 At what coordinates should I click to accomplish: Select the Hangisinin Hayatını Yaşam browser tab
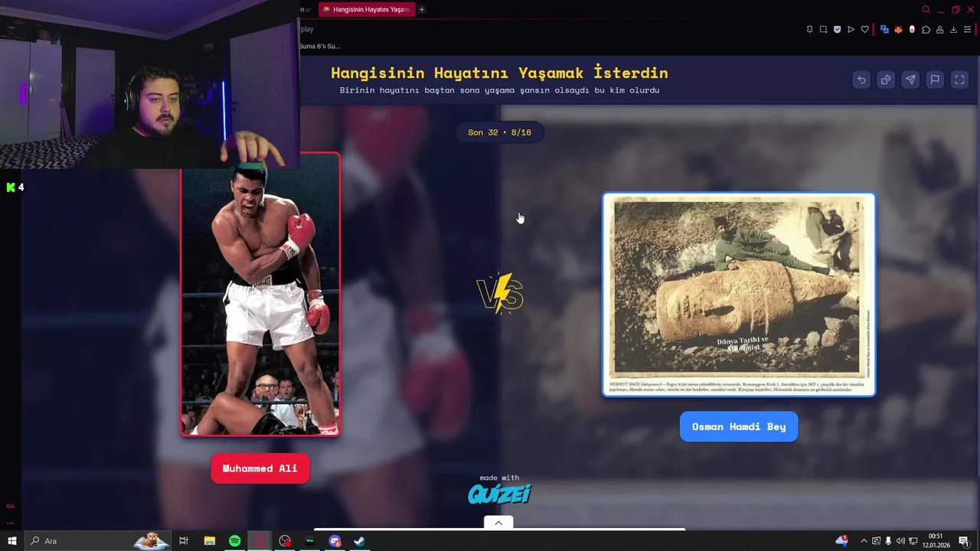(367, 9)
